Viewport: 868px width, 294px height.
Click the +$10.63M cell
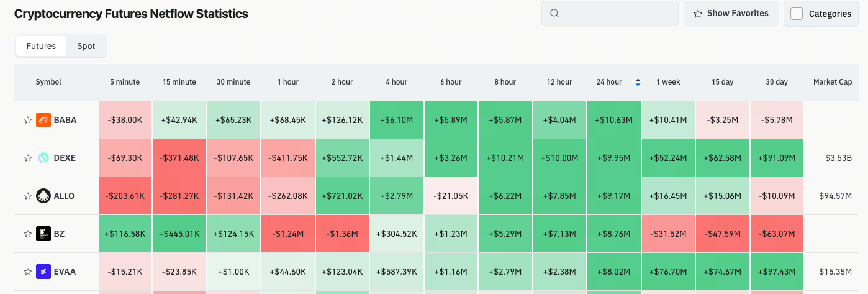point(614,120)
